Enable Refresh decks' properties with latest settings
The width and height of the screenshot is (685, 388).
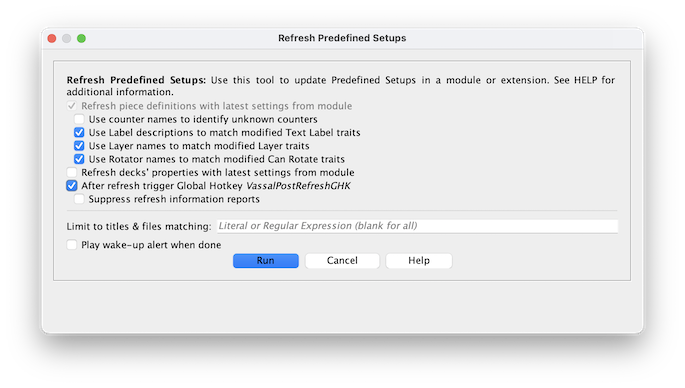pyautogui.click(x=72, y=172)
